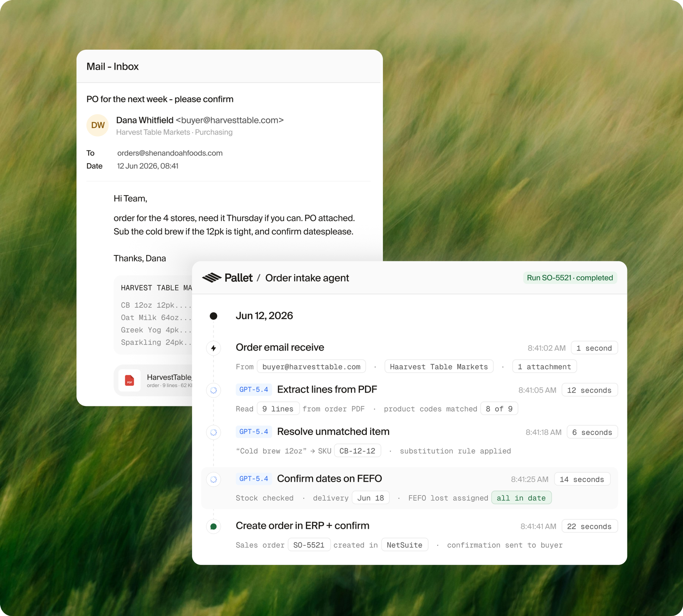Click recipient orders@shenandoahfoods.com

tap(170, 153)
